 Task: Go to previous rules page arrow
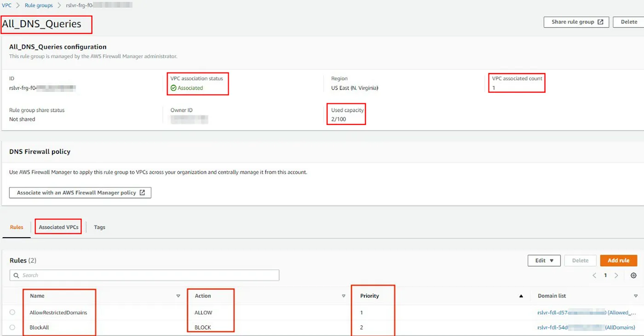click(x=594, y=275)
